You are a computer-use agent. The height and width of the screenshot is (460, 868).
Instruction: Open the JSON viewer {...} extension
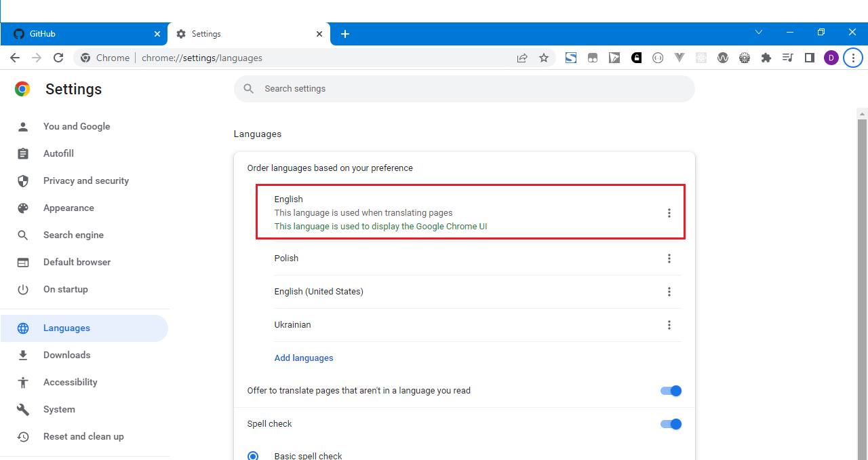(658, 58)
